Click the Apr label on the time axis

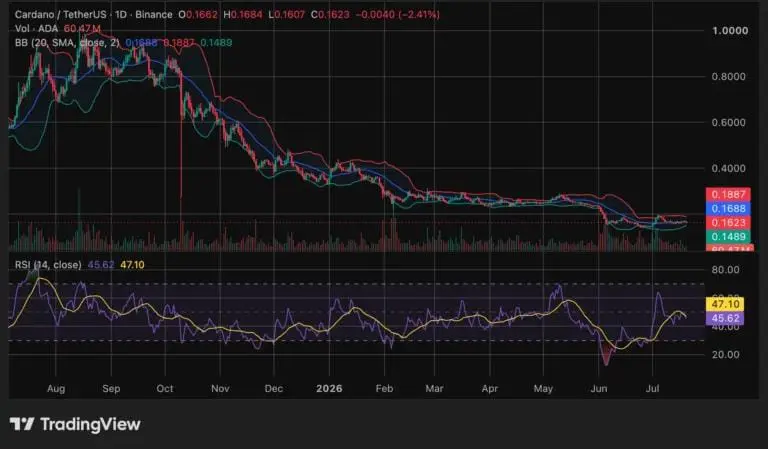(x=489, y=389)
